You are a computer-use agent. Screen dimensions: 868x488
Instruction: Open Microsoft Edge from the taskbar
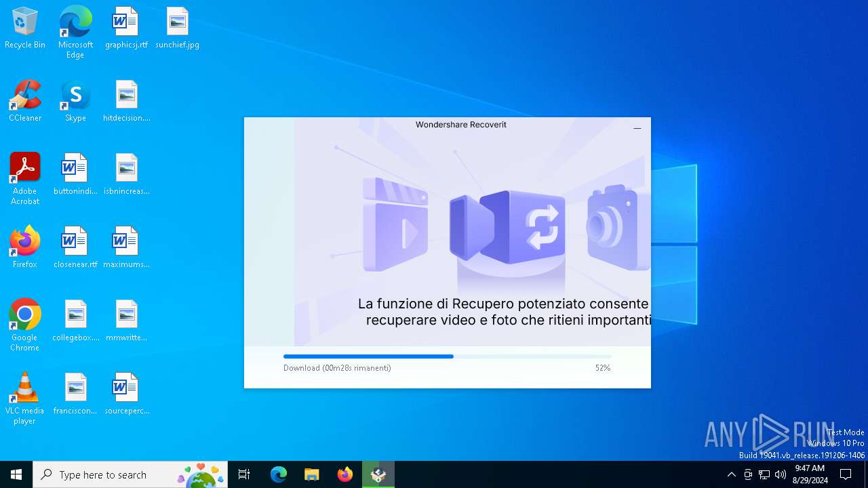pos(279,474)
